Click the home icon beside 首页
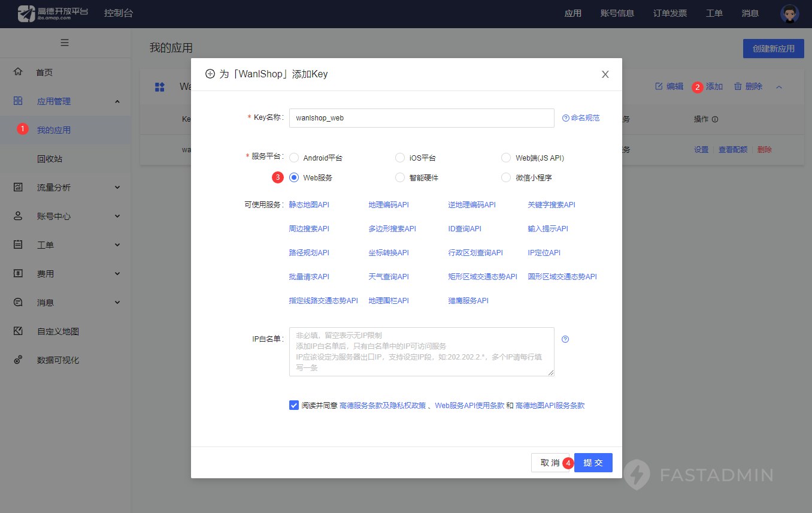 tap(18, 72)
